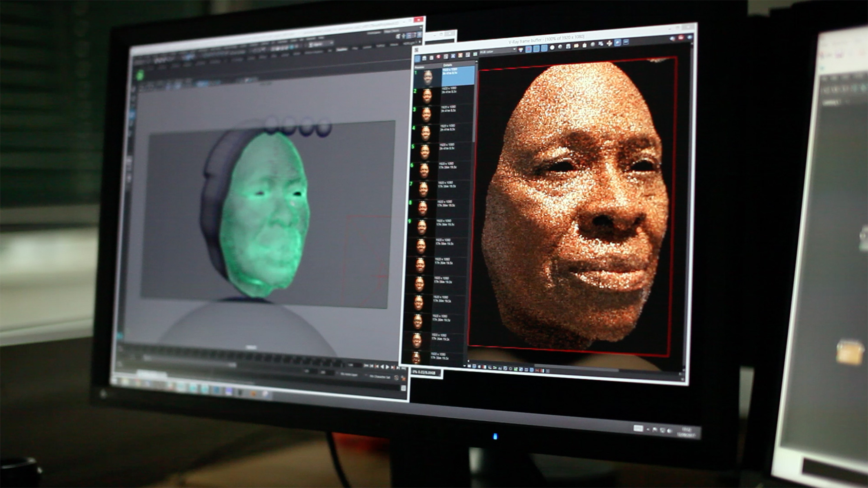This screenshot has width=868, height=488.
Task: Click Details column header in history panel
Action: [x=447, y=65]
